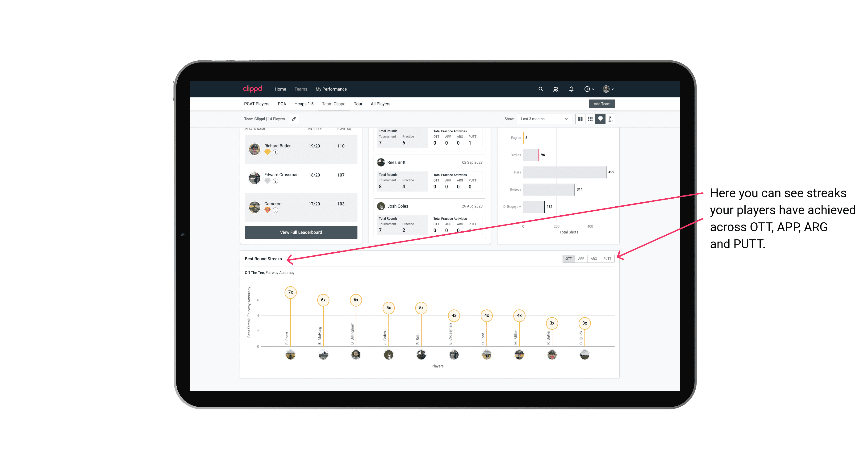Select the Tour tab

click(358, 104)
